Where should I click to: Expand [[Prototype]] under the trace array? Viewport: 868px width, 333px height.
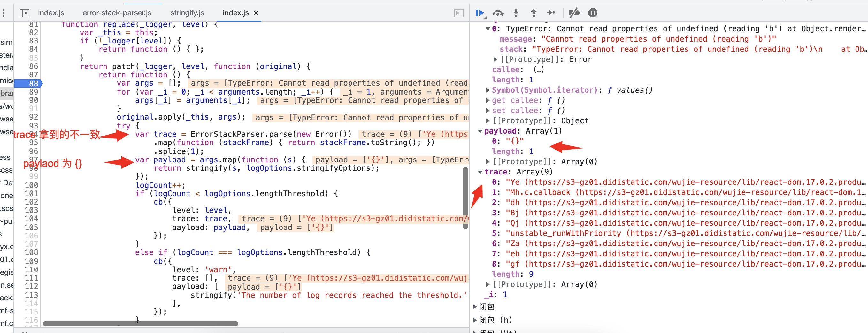pyautogui.click(x=488, y=284)
